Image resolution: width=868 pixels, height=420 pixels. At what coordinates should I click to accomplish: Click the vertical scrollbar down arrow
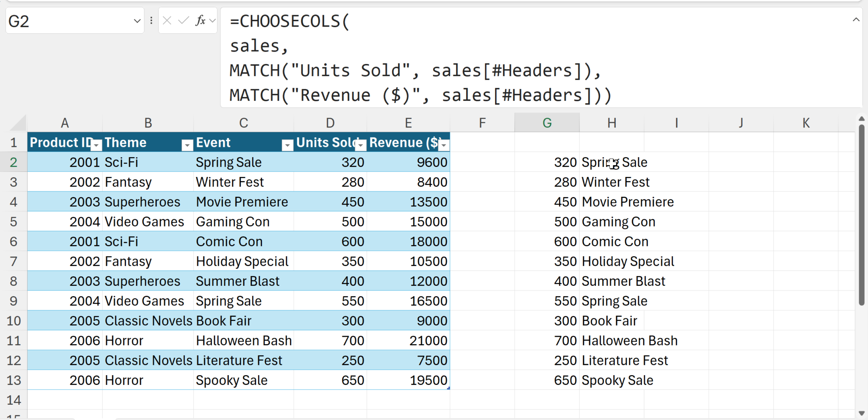coord(861,413)
